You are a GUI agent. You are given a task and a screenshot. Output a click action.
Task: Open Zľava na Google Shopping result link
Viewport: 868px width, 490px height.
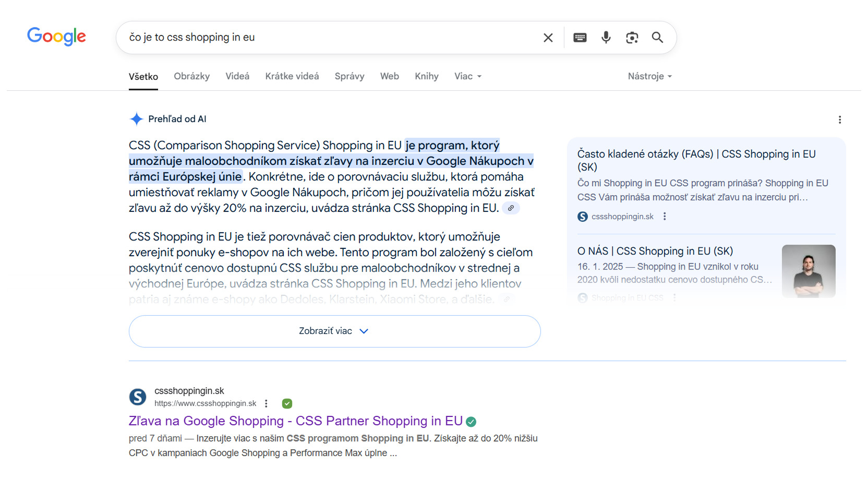[295, 421]
